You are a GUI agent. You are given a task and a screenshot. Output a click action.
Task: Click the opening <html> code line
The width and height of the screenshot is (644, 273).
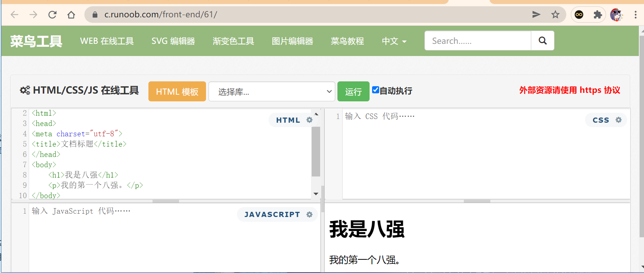pos(44,113)
